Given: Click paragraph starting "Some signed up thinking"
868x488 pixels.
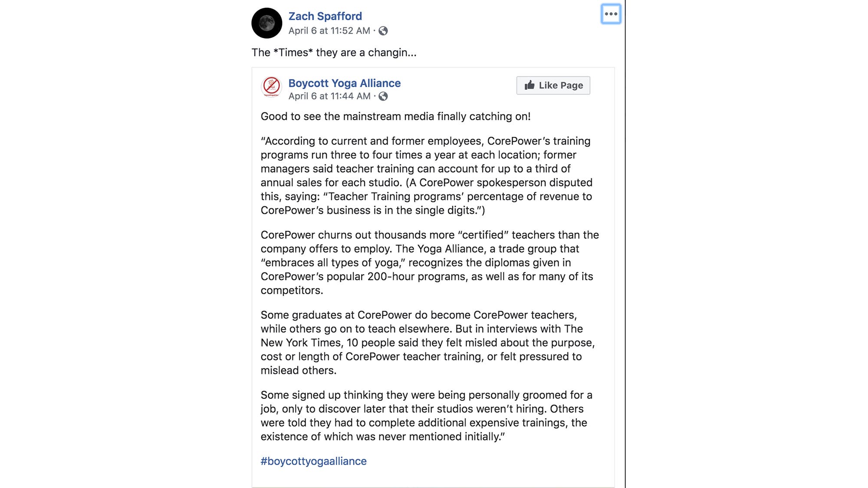Looking at the screenshot, I should pos(426,416).
